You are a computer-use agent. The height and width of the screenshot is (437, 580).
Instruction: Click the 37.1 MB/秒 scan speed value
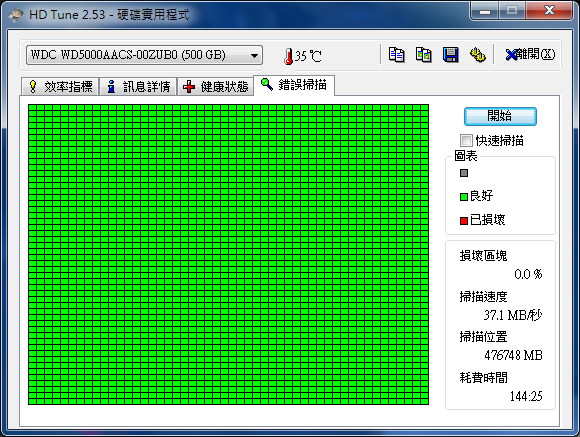[x=513, y=315]
